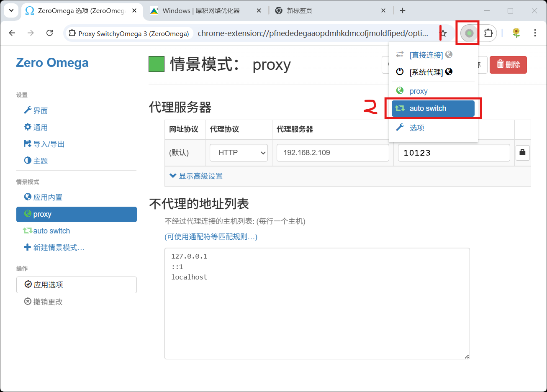The height and width of the screenshot is (392, 547).
Task: Open the tab search chevron at top left
Action: 11,10
